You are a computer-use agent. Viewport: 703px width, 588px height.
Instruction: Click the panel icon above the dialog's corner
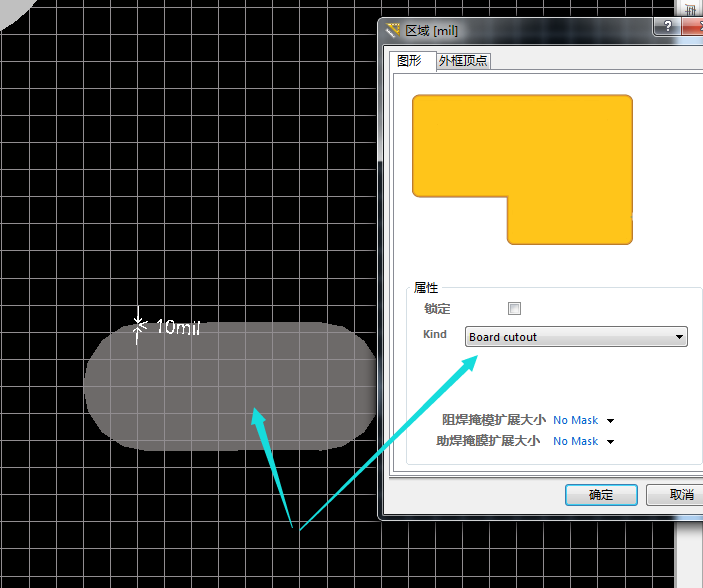tap(690, 8)
